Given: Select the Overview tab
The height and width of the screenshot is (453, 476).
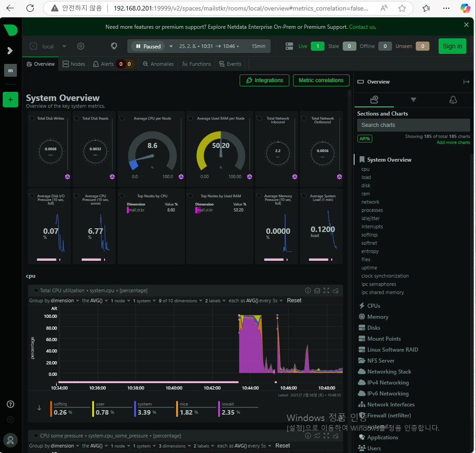Looking at the screenshot, I should 41,64.
